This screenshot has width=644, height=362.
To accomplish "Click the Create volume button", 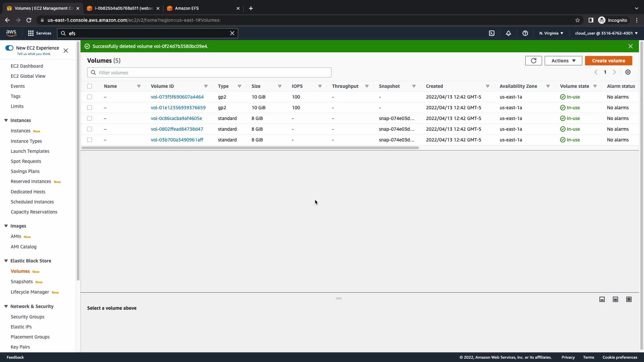I will coord(608,61).
